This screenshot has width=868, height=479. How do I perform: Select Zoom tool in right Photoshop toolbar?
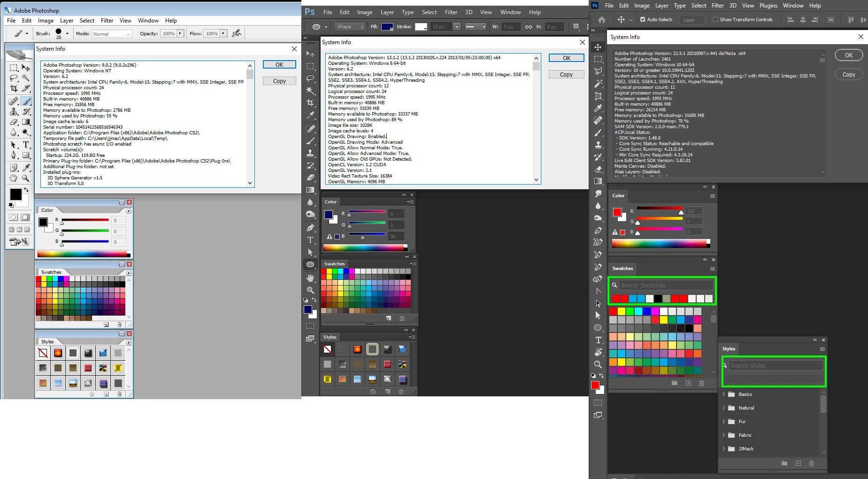pos(598,364)
